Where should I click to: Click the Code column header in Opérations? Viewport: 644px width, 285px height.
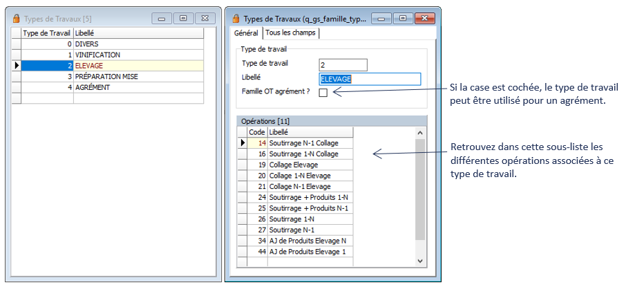(x=257, y=131)
